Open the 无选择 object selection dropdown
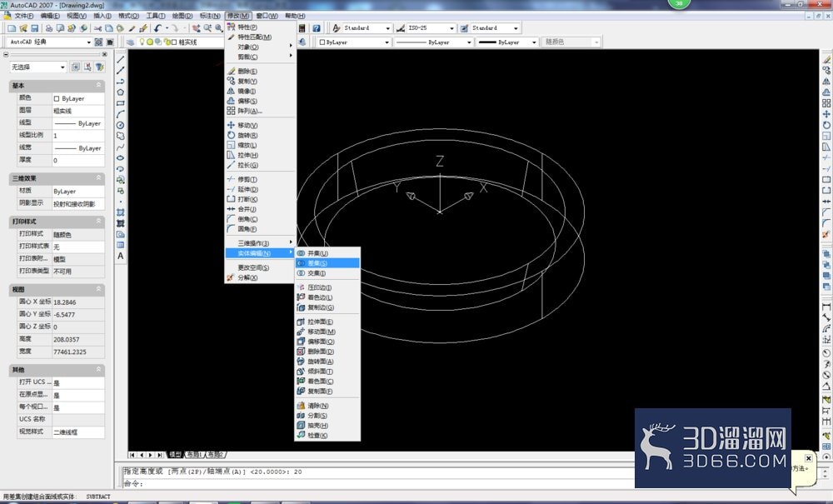Screen dimensions: 833x504 tap(37, 67)
